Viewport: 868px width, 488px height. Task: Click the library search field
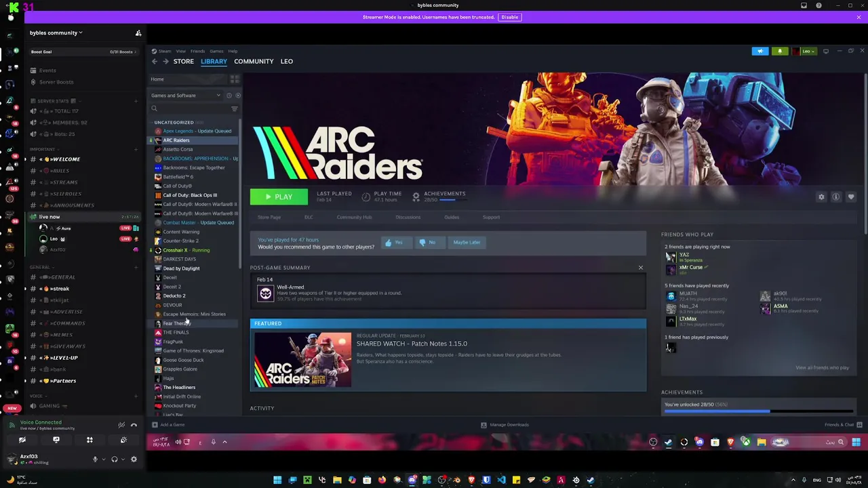[189, 108]
